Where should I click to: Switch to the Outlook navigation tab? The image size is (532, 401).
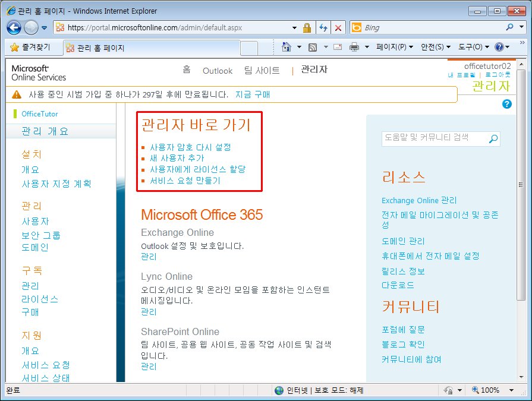[218, 71]
